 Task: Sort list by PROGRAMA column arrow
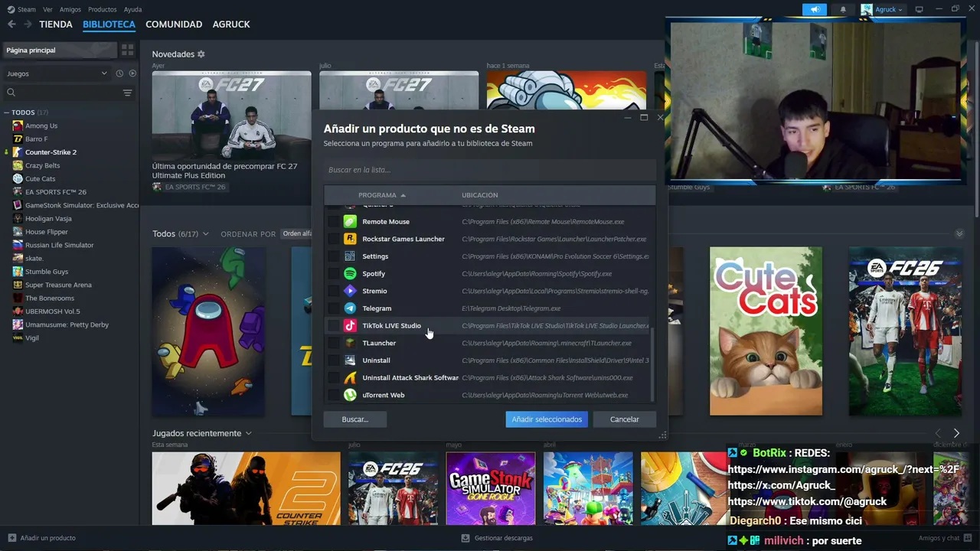[403, 195]
